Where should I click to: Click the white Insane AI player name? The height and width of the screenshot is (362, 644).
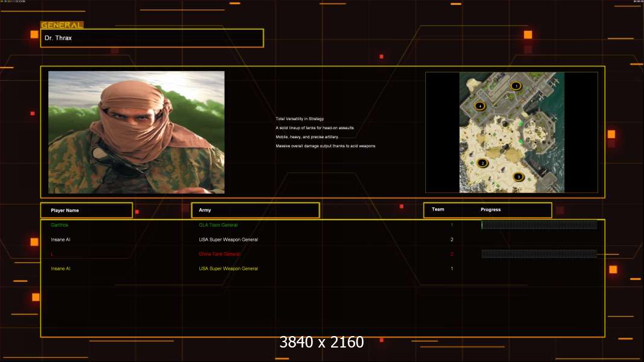(x=60, y=240)
